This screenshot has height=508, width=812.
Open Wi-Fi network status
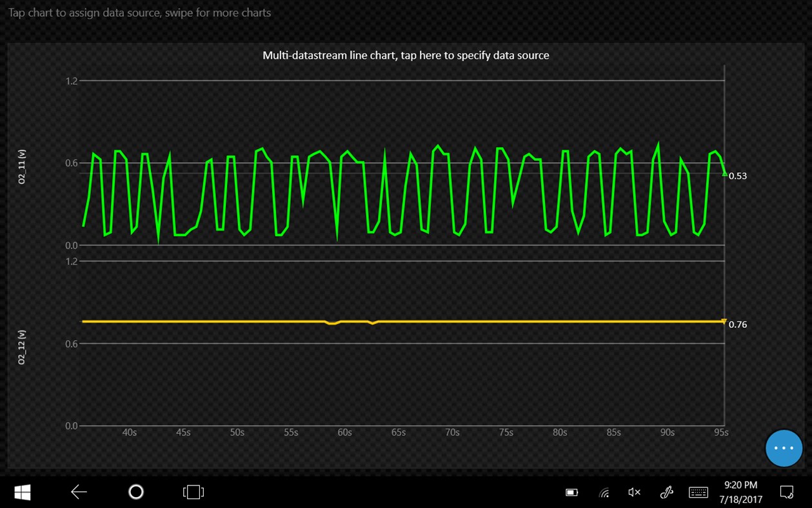(x=604, y=492)
